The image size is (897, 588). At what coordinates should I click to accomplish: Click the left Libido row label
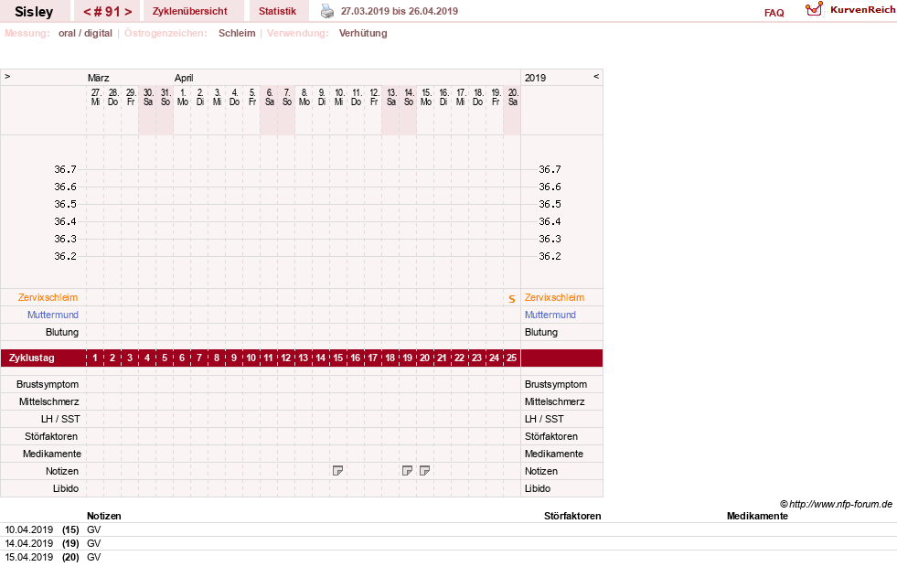click(66, 488)
